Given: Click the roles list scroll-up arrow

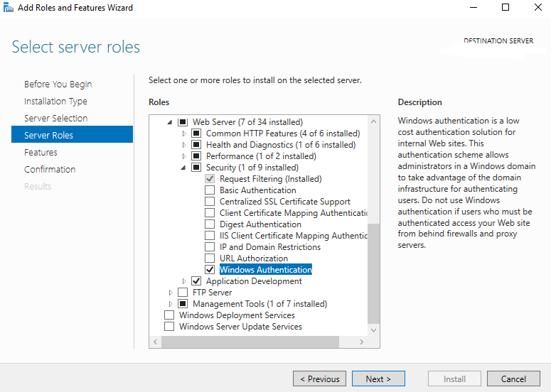Looking at the screenshot, I should pos(373,121).
